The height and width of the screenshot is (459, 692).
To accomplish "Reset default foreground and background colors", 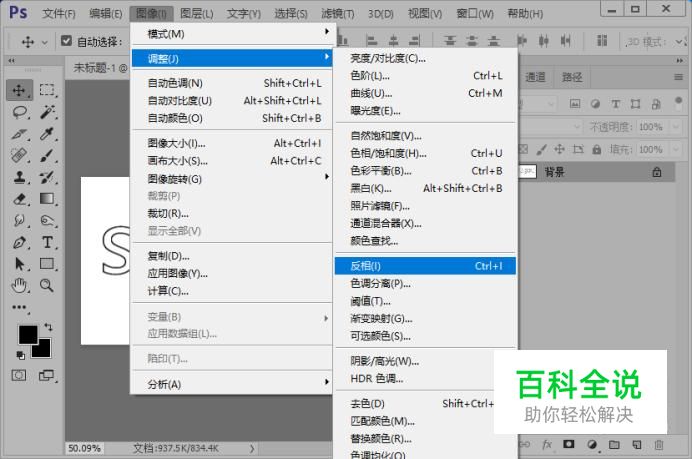I will 20,354.
